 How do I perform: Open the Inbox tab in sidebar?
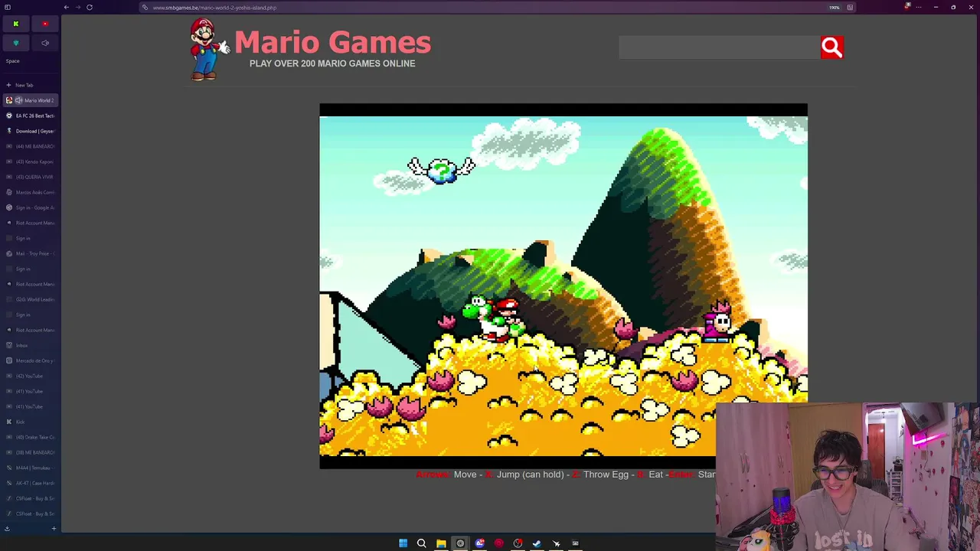coord(31,345)
